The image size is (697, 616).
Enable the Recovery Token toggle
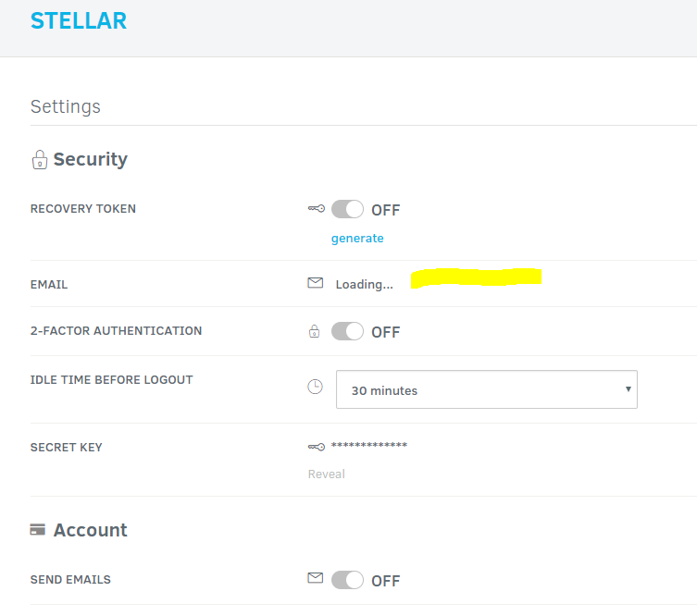point(348,210)
